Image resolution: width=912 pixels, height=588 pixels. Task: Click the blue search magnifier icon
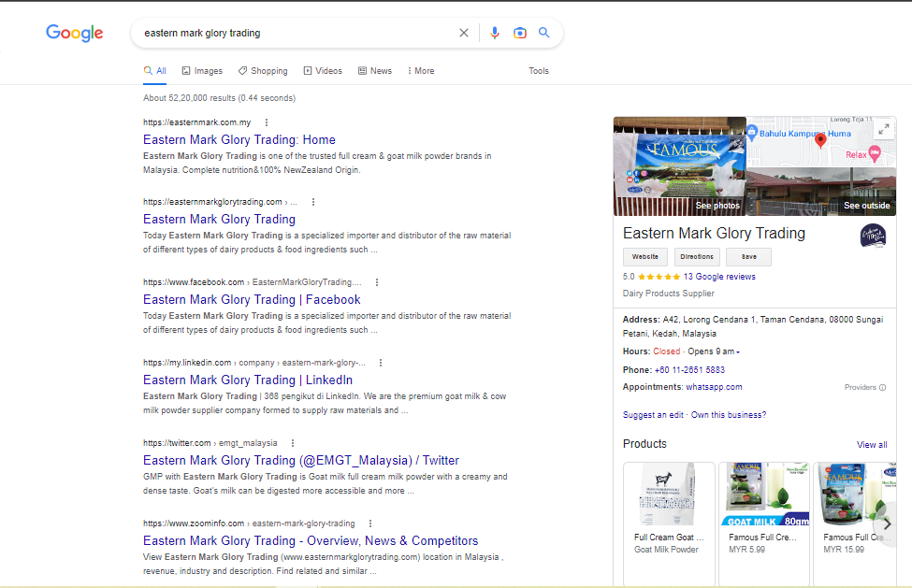[544, 33]
